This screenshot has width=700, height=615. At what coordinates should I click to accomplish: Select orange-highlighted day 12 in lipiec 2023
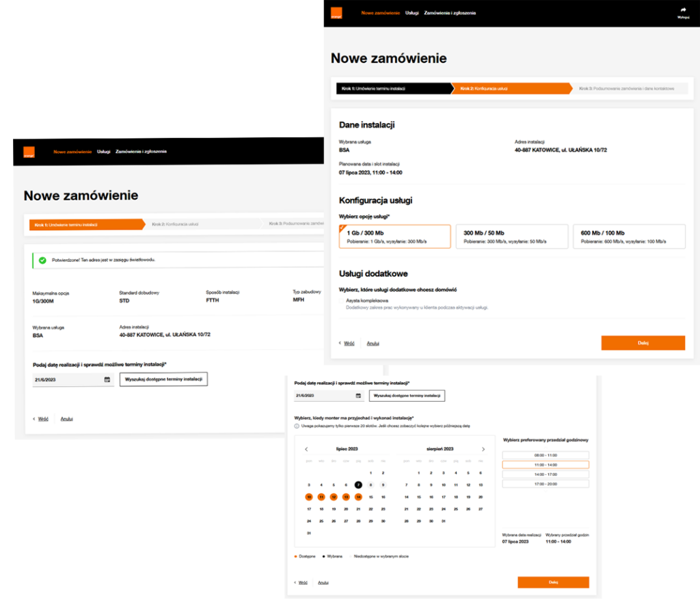pos(334,497)
